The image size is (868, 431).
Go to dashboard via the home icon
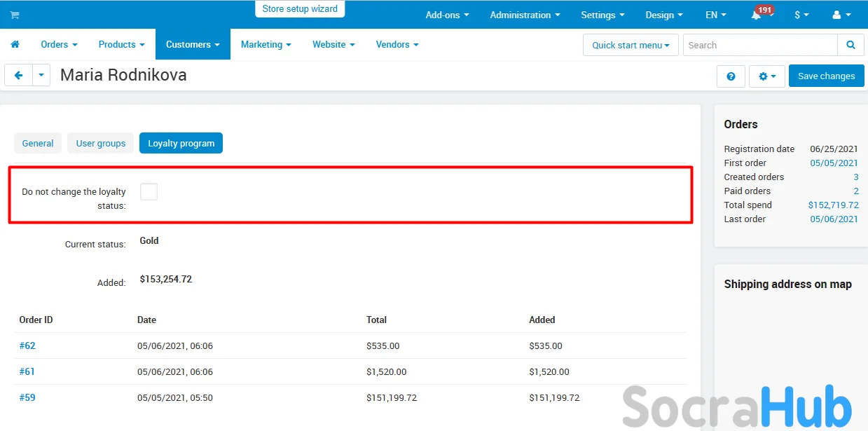[x=15, y=44]
